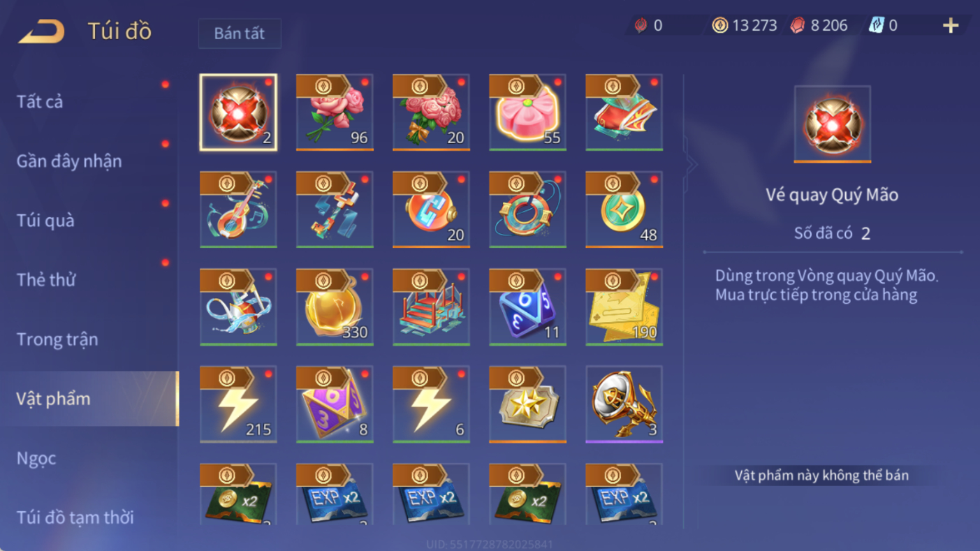Select the golden orb item with 330
Screen dimensions: 980x551
click(x=335, y=307)
